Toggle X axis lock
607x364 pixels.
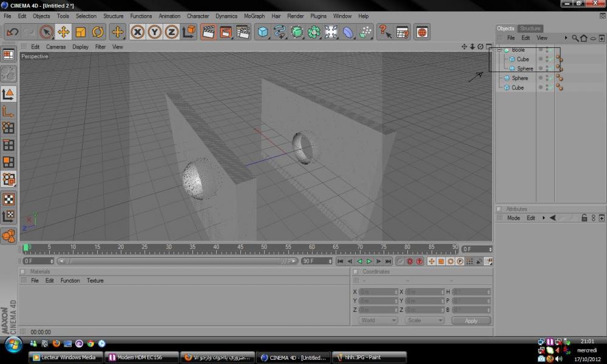pos(137,32)
